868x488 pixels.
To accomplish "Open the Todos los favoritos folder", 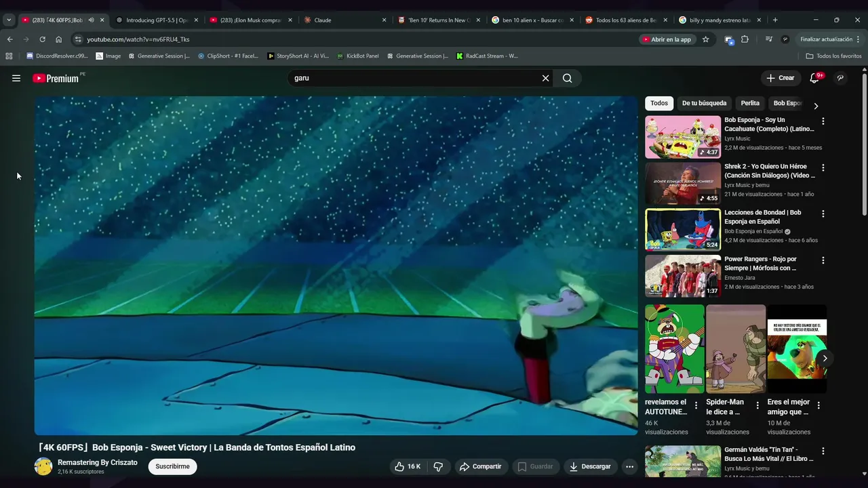I will 833,56.
